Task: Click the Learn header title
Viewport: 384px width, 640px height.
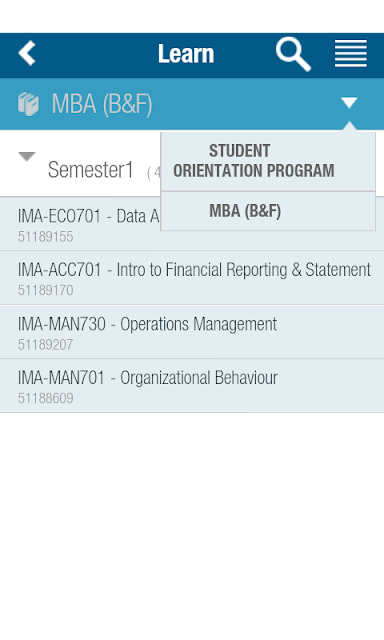Action: pyautogui.click(x=186, y=54)
